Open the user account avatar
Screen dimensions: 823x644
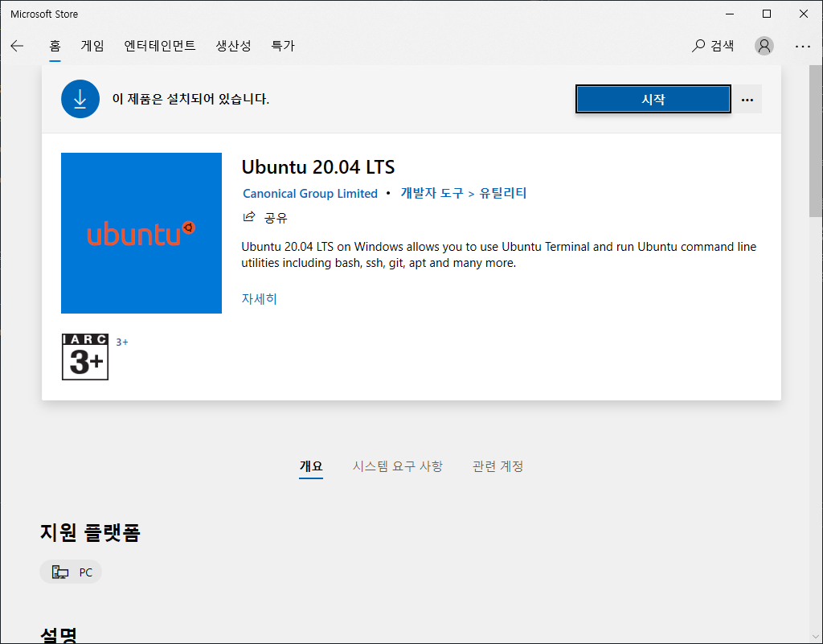coord(764,46)
